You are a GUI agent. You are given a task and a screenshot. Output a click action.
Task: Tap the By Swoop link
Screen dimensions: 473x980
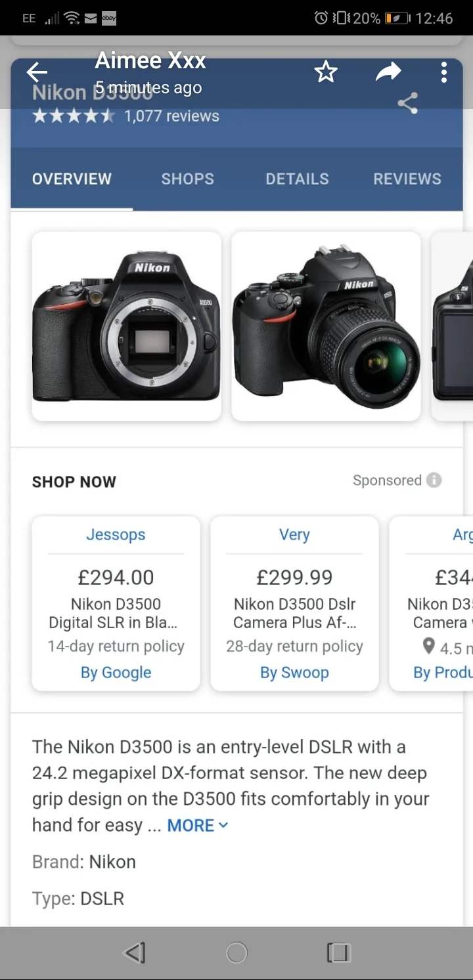point(294,673)
